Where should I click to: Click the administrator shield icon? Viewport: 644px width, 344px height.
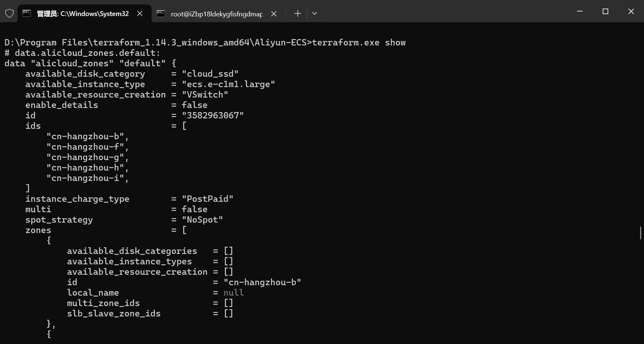tap(9, 14)
